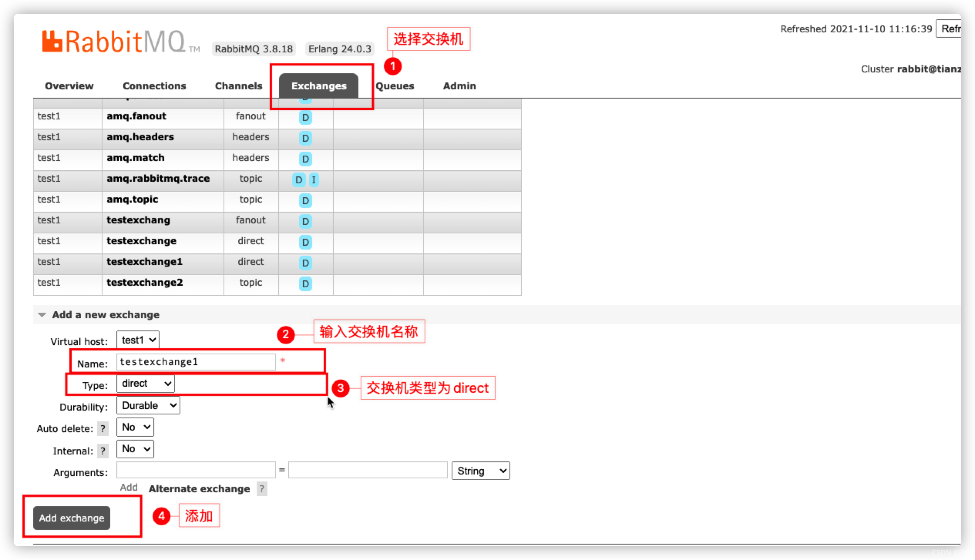Click the D badge in the amq.fanout row
Screen dimensions: 975x560
tap(305, 117)
